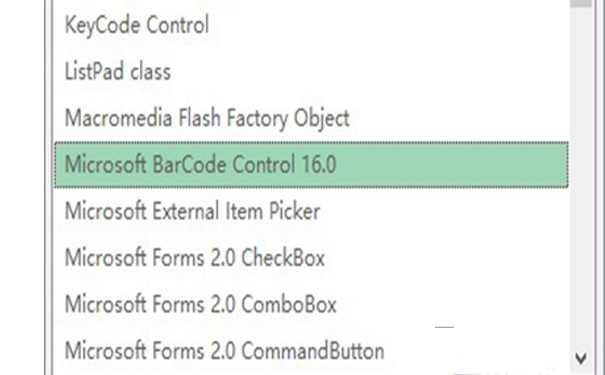Choose Macromedia Flash Factory Object
Screen dimensions: 605x375
pyautogui.click(x=311, y=118)
